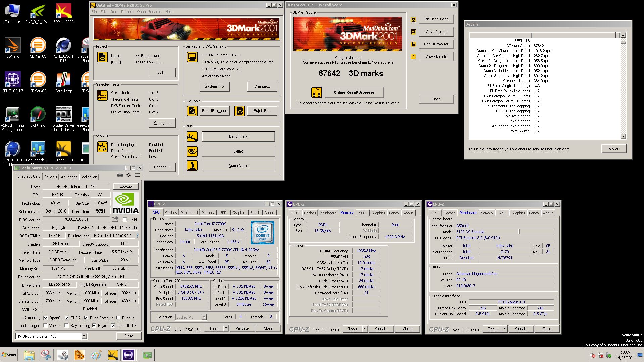Expand Tools dropdown arrow in CPU tab CPU-Z window
Screen dimensions: 644x362
226,328
